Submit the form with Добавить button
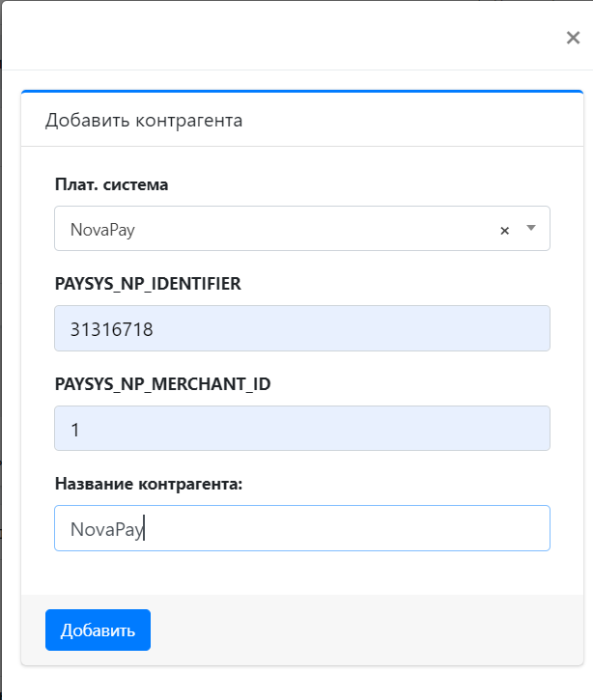 point(98,630)
